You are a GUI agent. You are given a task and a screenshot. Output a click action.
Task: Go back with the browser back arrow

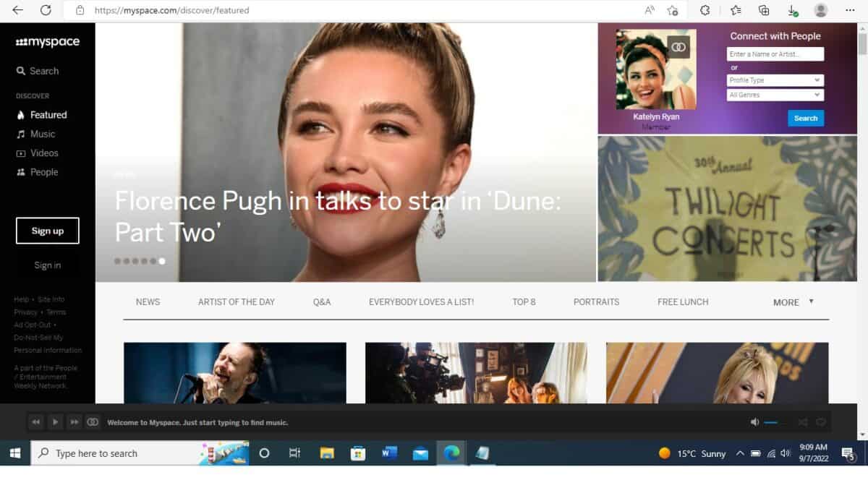[18, 10]
